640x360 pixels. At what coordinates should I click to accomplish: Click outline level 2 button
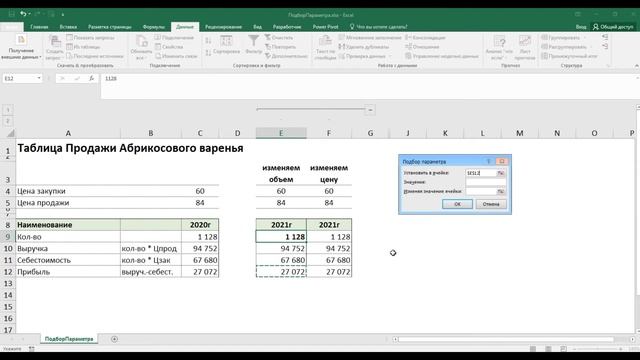click(x=8, y=121)
